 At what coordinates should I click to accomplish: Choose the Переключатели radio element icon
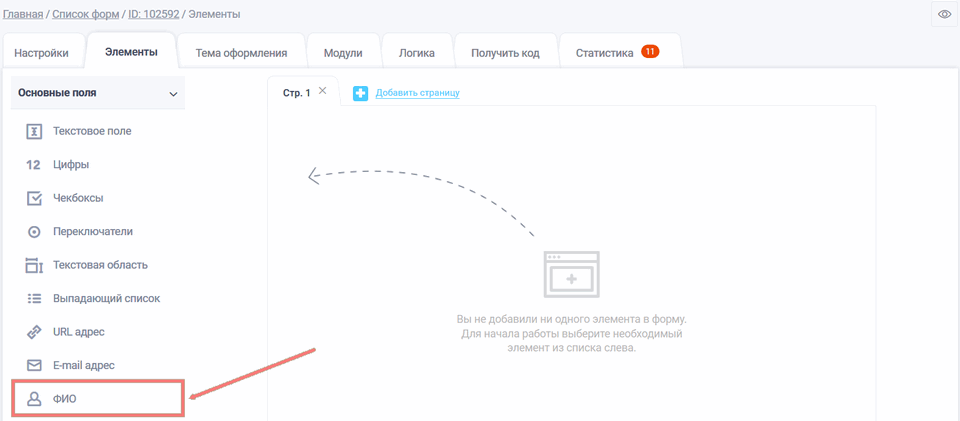pos(34,232)
